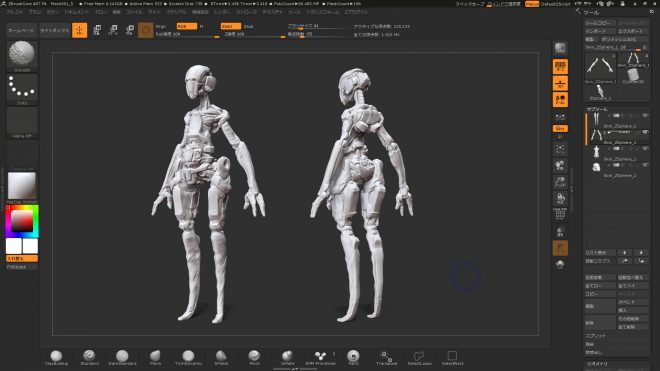
Task: Choose the ClayBuildup brush
Action: (56, 358)
